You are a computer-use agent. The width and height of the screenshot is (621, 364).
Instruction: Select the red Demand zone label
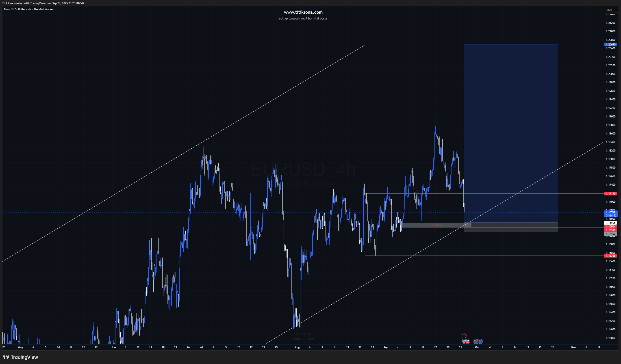[x=436, y=225]
